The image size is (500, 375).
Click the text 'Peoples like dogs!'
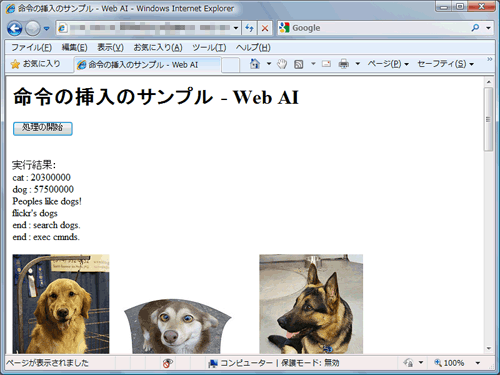(47, 201)
